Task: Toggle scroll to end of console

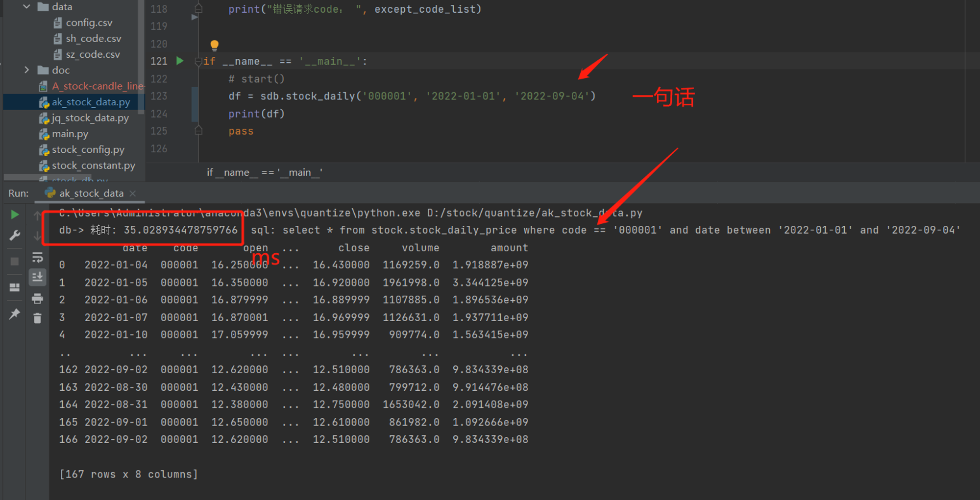Action: [37, 277]
